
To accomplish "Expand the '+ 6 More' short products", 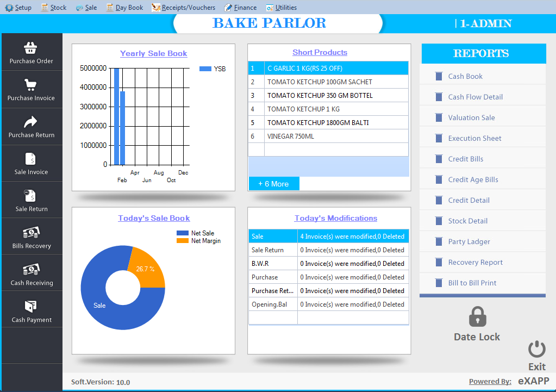I will (x=274, y=184).
